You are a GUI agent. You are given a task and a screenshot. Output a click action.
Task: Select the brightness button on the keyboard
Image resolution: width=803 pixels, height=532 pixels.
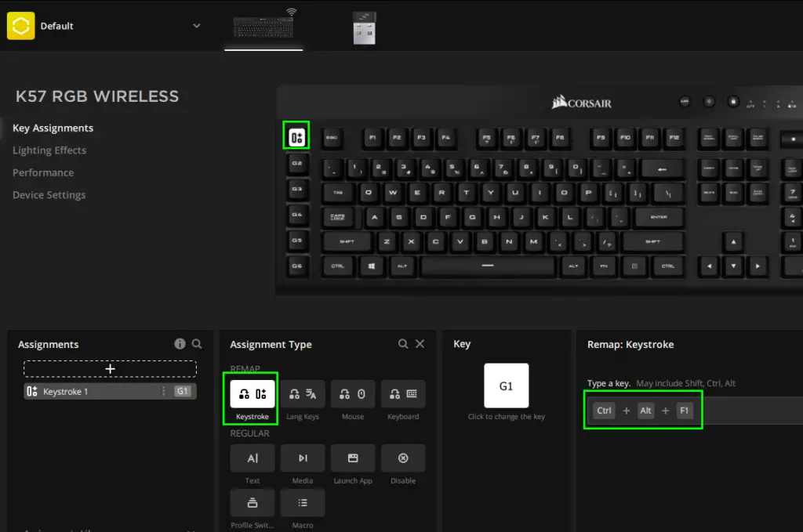(709, 102)
